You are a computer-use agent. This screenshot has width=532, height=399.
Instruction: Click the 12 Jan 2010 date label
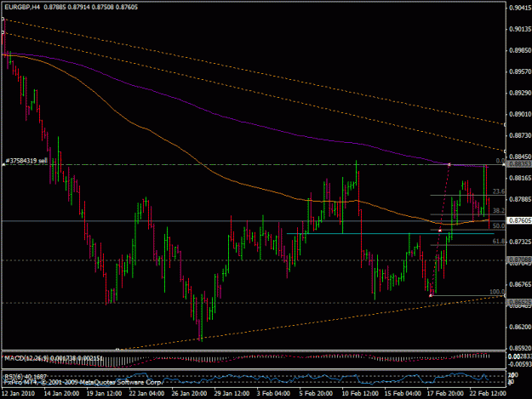pos(18,393)
